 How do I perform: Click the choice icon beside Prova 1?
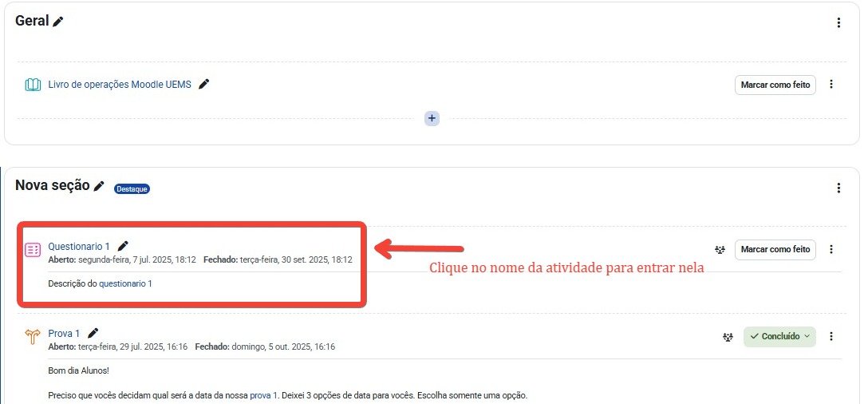tap(34, 336)
